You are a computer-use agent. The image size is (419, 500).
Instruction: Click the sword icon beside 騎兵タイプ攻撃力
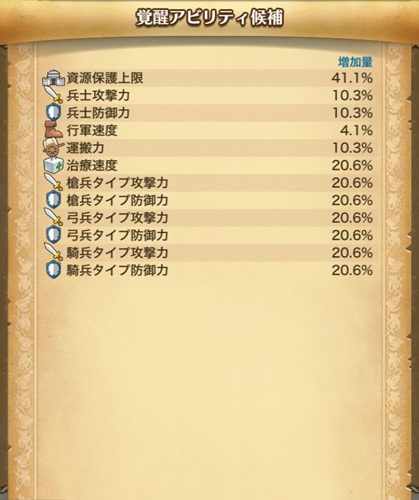coord(53,252)
